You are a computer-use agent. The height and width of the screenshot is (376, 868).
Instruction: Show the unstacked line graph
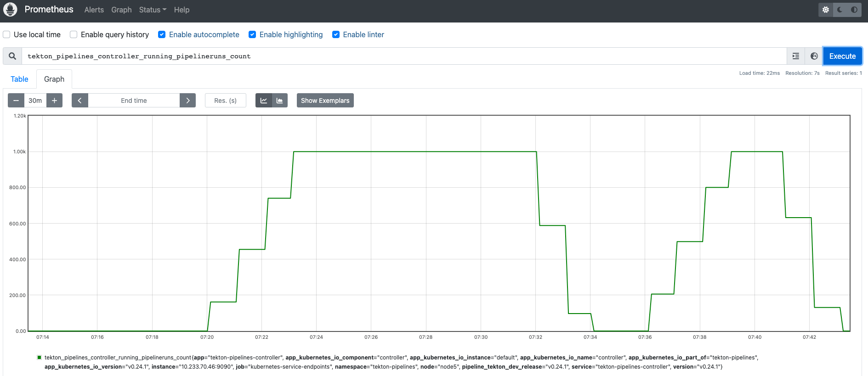tap(263, 101)
